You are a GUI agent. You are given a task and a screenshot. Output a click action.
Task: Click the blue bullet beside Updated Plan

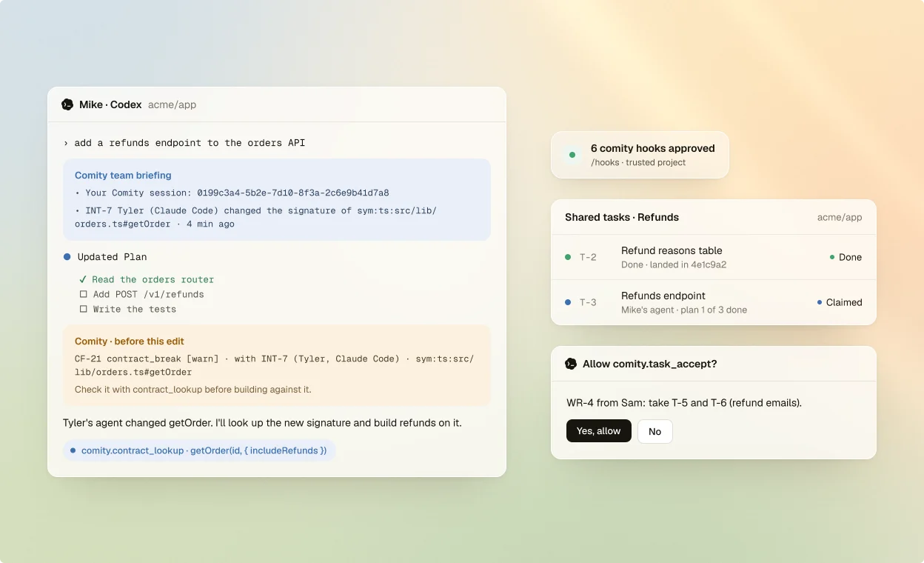[x=67, y=257]
